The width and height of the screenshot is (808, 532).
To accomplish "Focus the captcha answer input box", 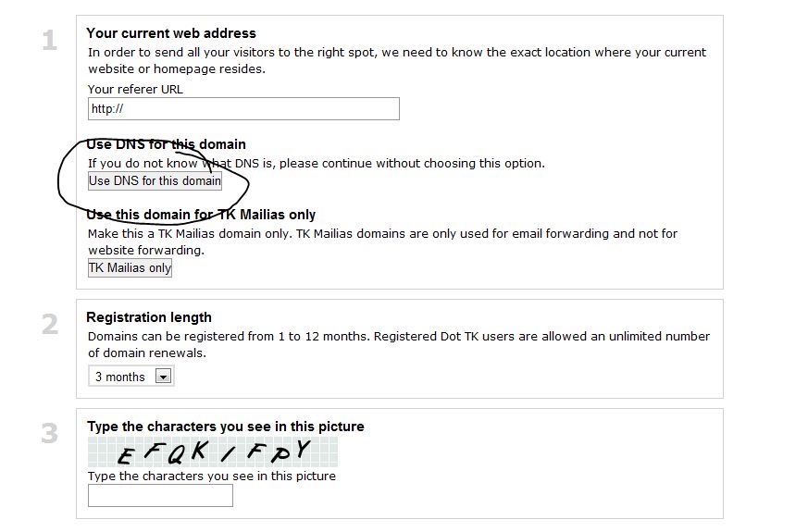I will click(x=160, y=496).
